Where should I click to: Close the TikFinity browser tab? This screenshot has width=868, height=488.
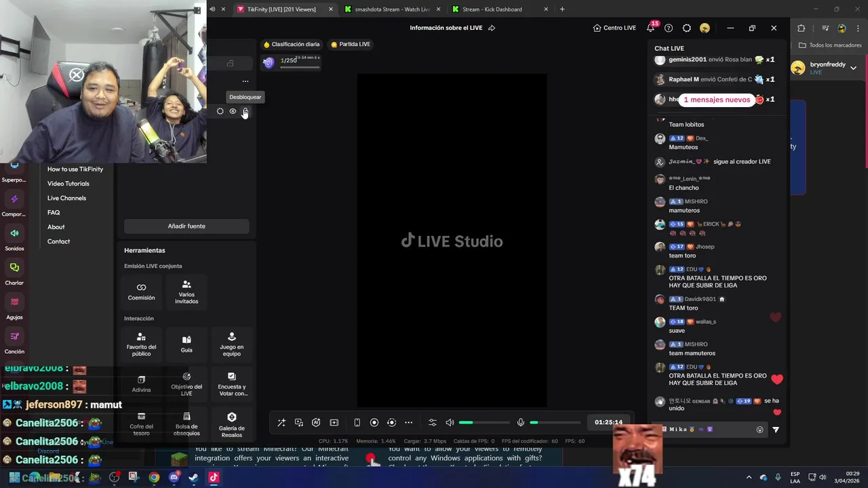pos(331,9)
